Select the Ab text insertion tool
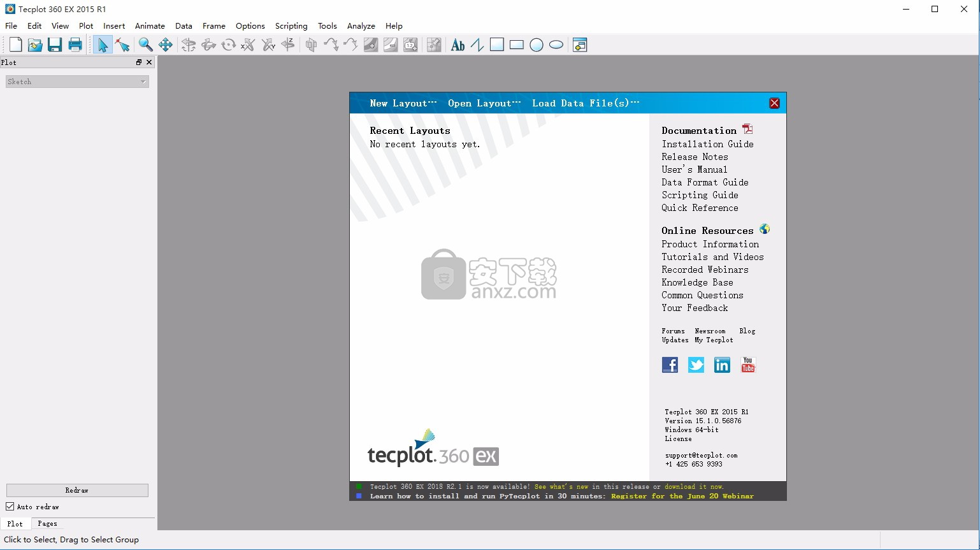This screenshot has width=980, height=550. point(458,45)
